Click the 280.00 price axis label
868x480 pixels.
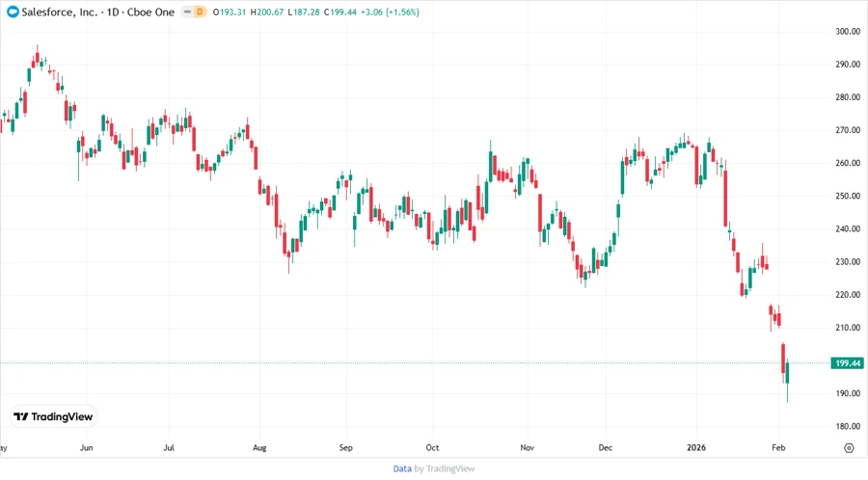point(848,97)
